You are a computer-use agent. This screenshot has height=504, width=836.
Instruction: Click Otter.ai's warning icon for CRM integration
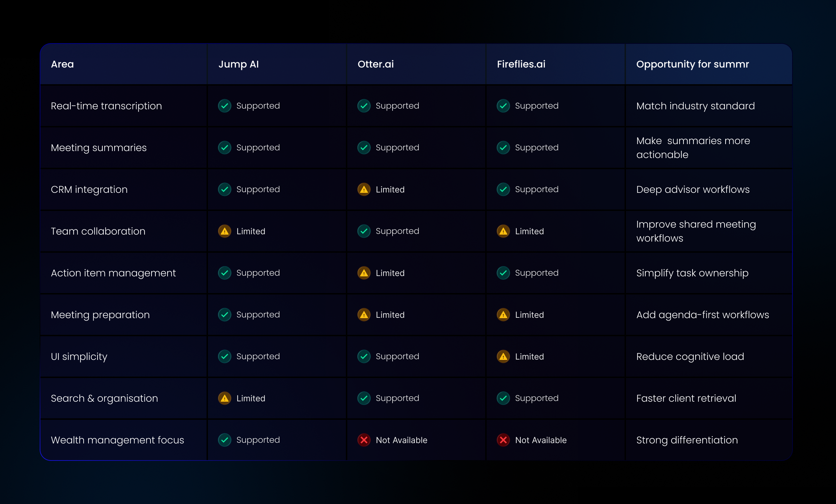tap(364, 189)
